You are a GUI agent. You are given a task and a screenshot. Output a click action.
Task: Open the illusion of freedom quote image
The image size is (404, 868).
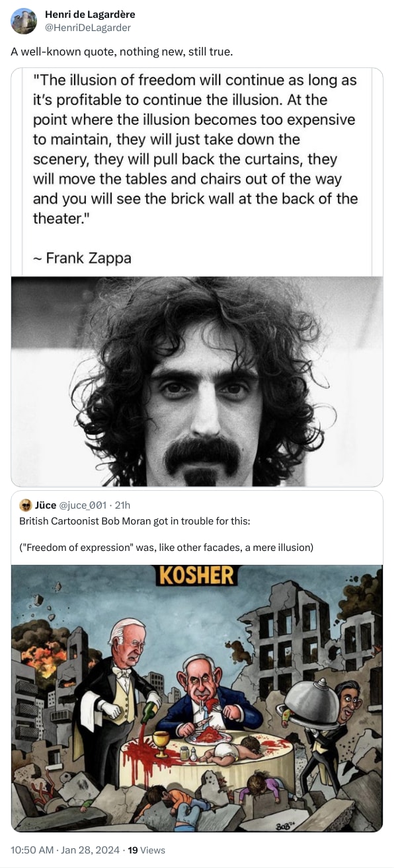(x=197, y=172)
